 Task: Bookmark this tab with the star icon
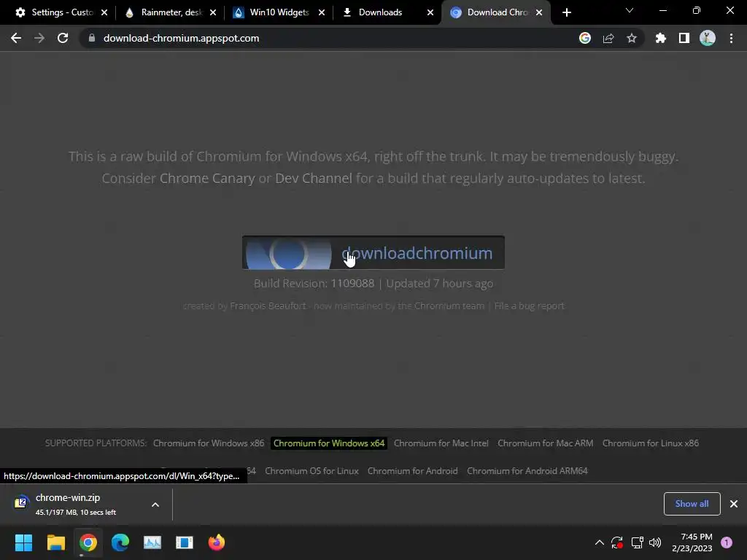(632, 38)
